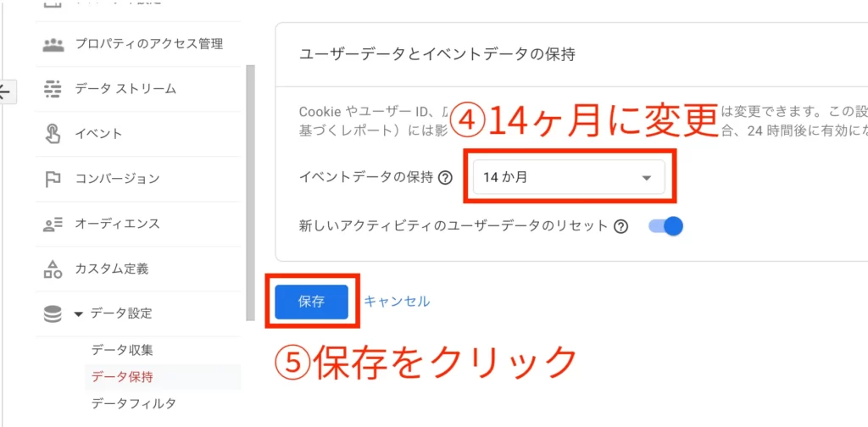Open the 14 か月 event data retention dropdown
Image resolution: width=868 pixels, height=427 pixels.
point(569,178)
